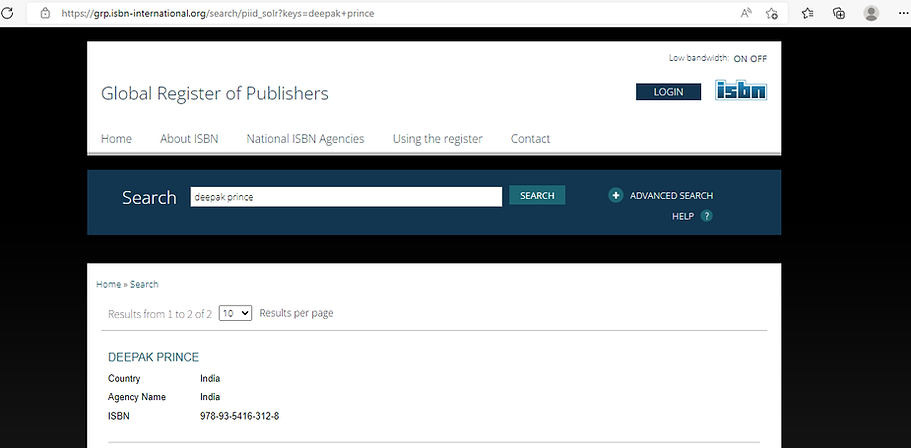The height and width of the screenshot is (448, 911).
Task: Click the LOGIN button
Action: [668, 92]
